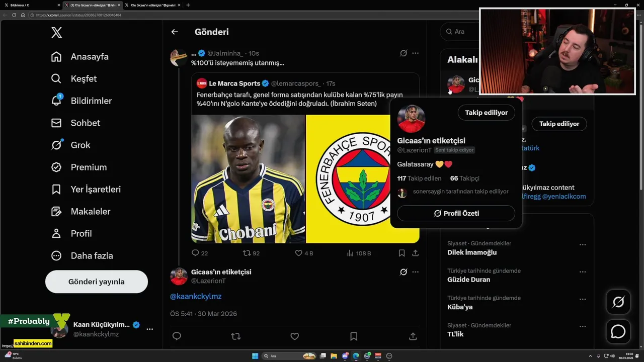
Task: Open the Jalminha_ profile avatar
Action: coord(179,58)
